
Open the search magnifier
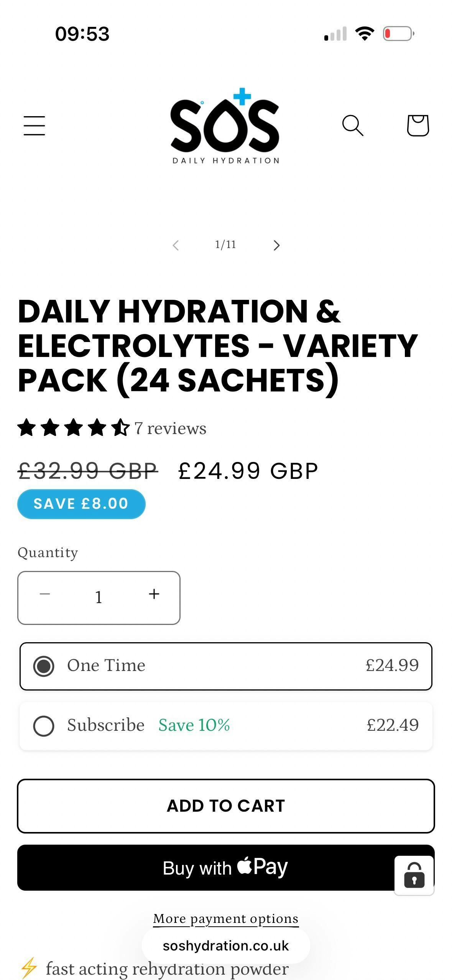coord(352,126)
